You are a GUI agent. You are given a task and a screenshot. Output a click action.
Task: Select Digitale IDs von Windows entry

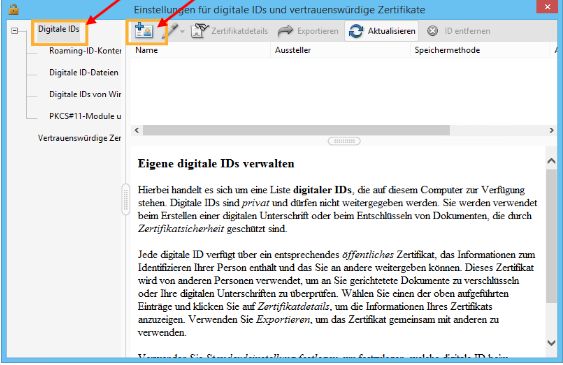pos(85,94)
